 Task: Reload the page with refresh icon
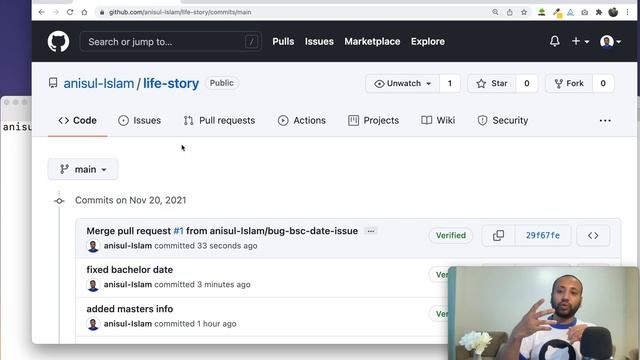click(x=70, y=12)
